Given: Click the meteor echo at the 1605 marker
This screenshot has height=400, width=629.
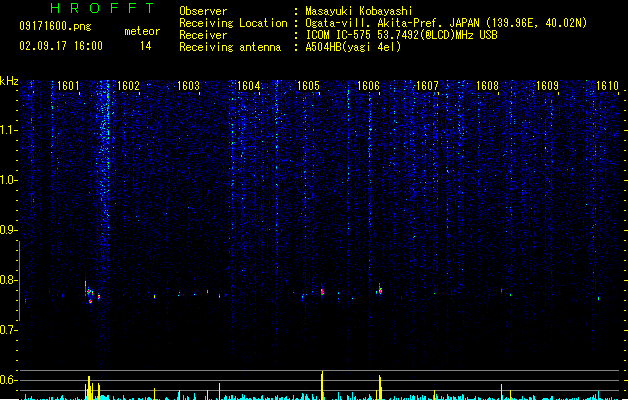Looking at the screenshot, I should coord(322,291).
